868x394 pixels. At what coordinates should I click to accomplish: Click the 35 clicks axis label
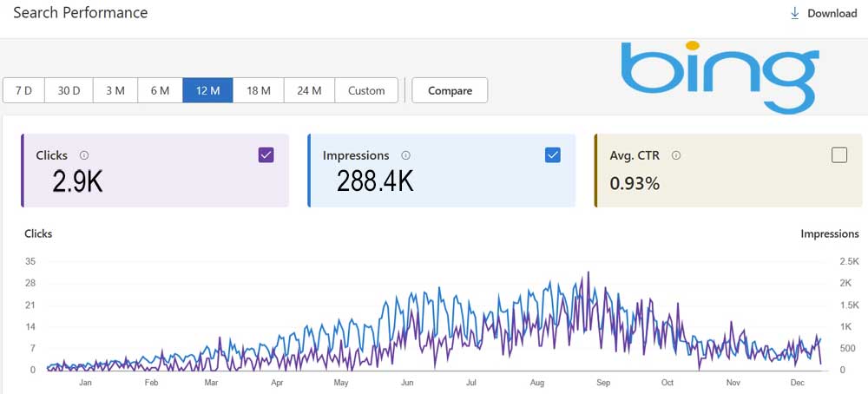[30, 261]
